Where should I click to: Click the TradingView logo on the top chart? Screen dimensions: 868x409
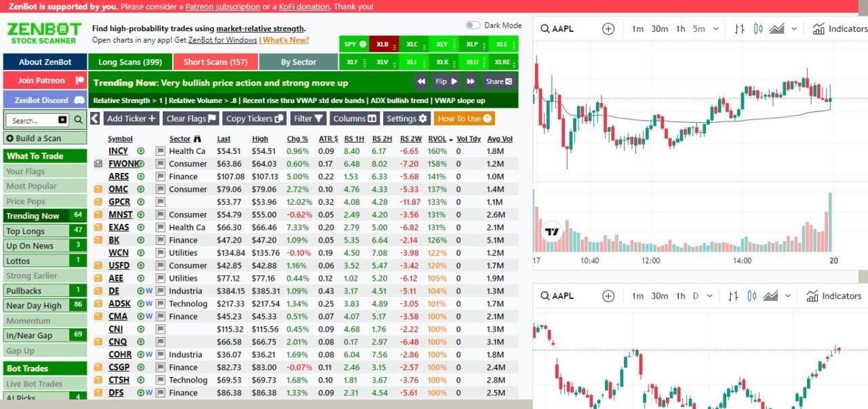click(x=552, y=231)
